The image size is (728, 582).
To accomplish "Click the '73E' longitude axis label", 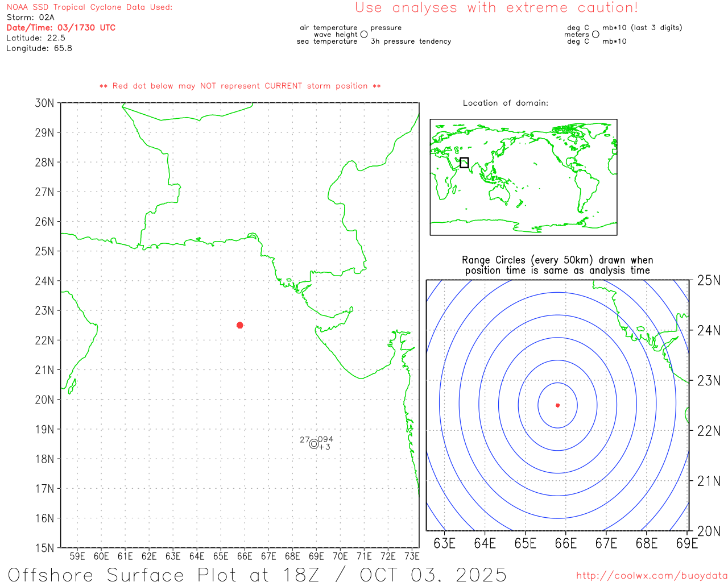I will (x=412, y=556).
